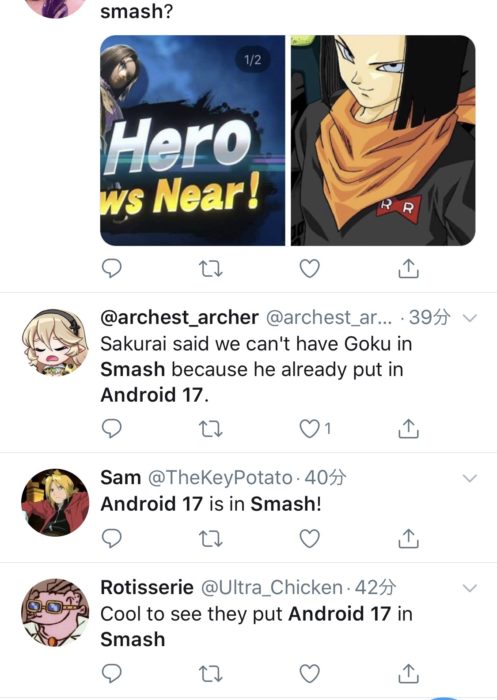Open options chevron on the @archest_archer tweet
Viewport: 497px width, 700px height.
(x=470, y=318)
